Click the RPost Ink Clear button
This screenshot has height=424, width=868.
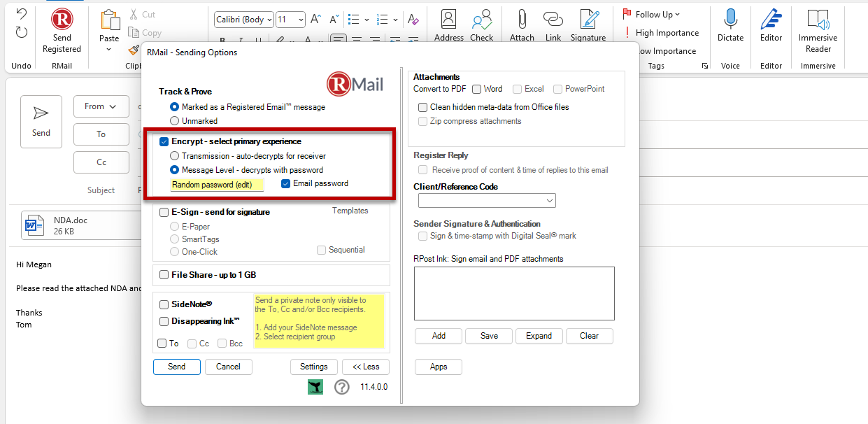[x=590, y=336]
